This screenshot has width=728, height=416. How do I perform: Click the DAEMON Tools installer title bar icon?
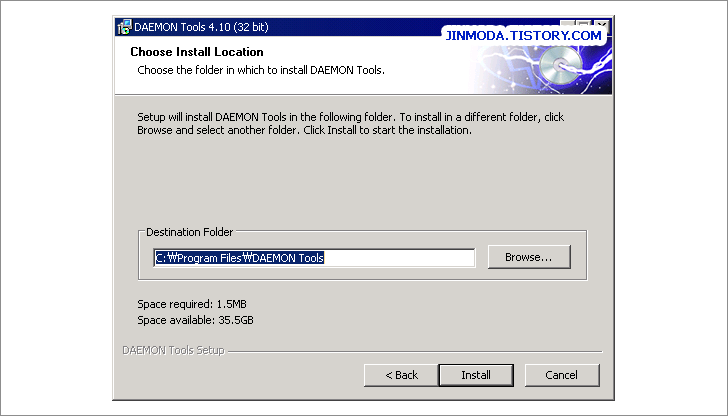click(124, 27)
